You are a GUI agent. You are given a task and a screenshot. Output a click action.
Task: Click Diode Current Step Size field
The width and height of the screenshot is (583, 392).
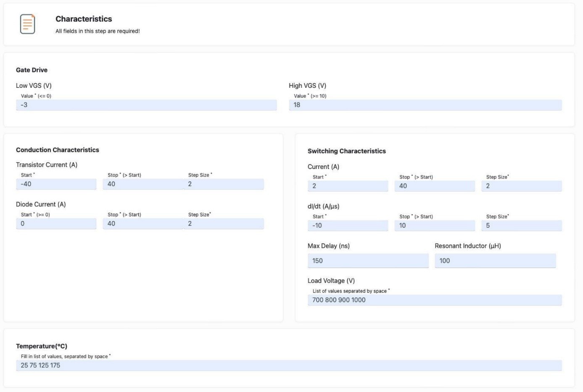[224, 224]
